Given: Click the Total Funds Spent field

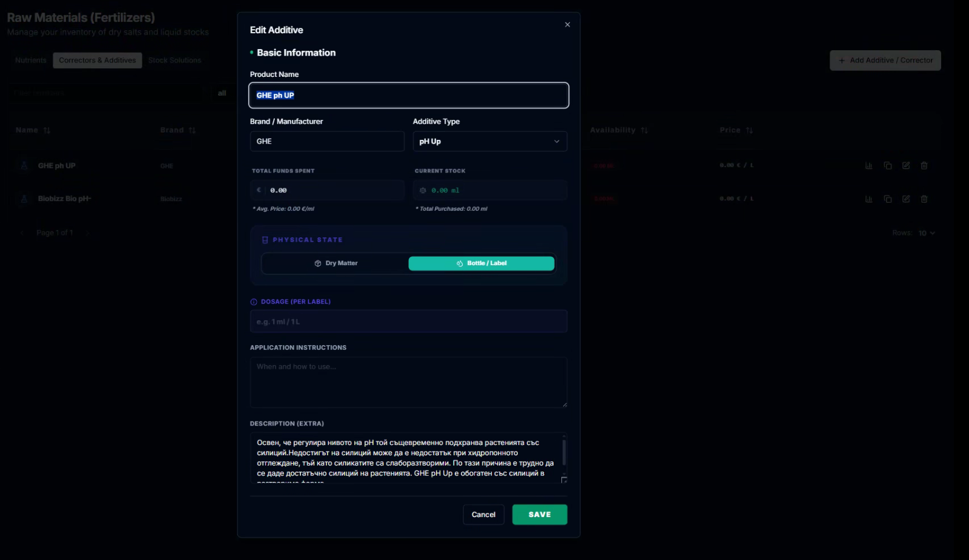Looking at the screenshot, I should point(327,190).
